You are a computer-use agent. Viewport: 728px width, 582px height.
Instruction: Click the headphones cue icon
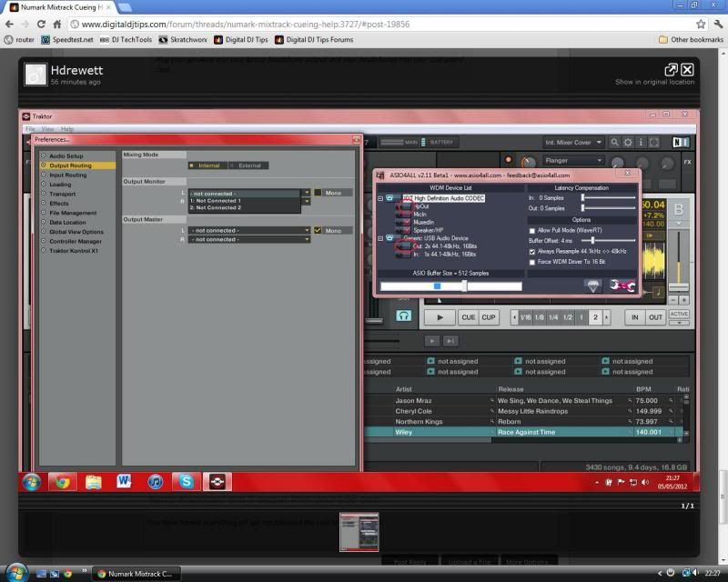(x=403, y=316)
